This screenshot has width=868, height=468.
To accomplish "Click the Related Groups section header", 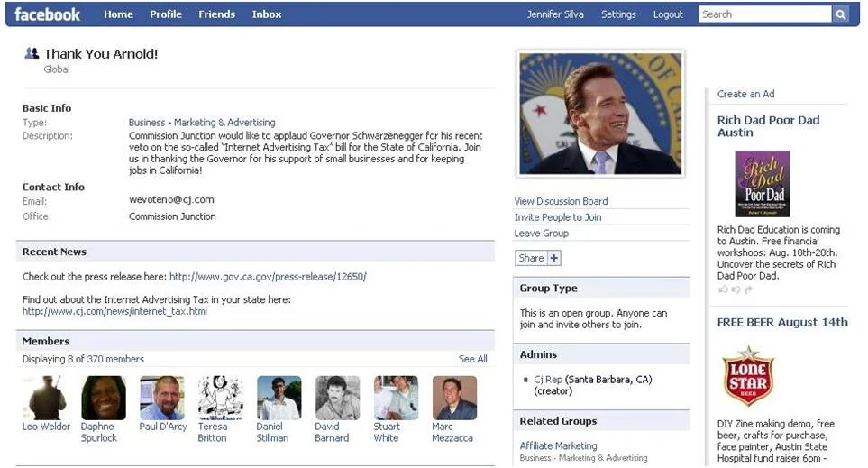I will [x=601, y=421].
